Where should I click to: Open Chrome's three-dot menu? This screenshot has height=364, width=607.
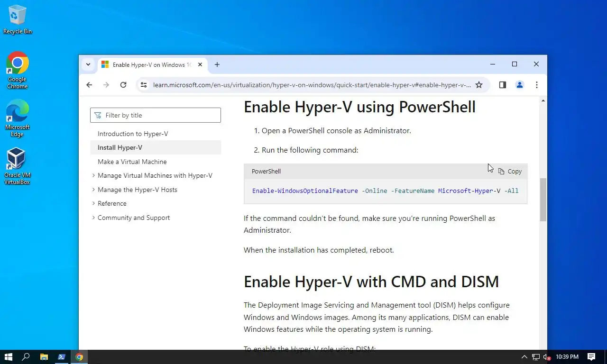pos(537,85)
